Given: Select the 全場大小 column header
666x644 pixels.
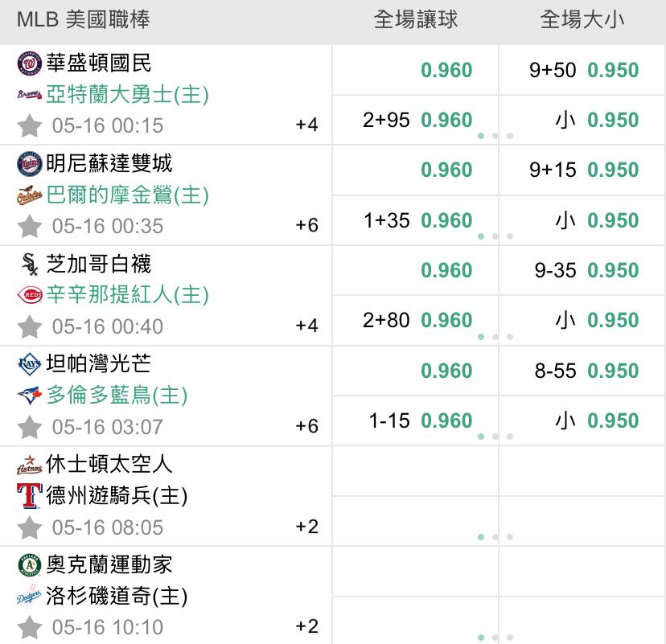Looking at the screenshot, I should pos(582,20).
